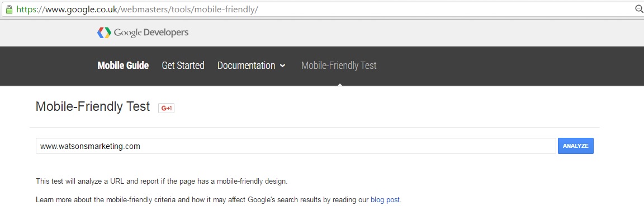Click the blue ANALYZE button
Image resolution: width=644 pixels, height=219 pixels.
click(x=575, y=146)
